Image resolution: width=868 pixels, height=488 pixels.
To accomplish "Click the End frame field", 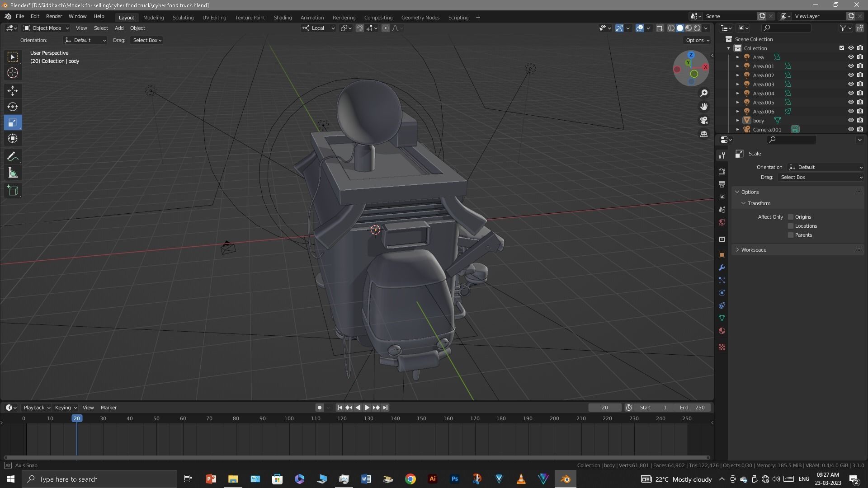I will click(692, 408).
